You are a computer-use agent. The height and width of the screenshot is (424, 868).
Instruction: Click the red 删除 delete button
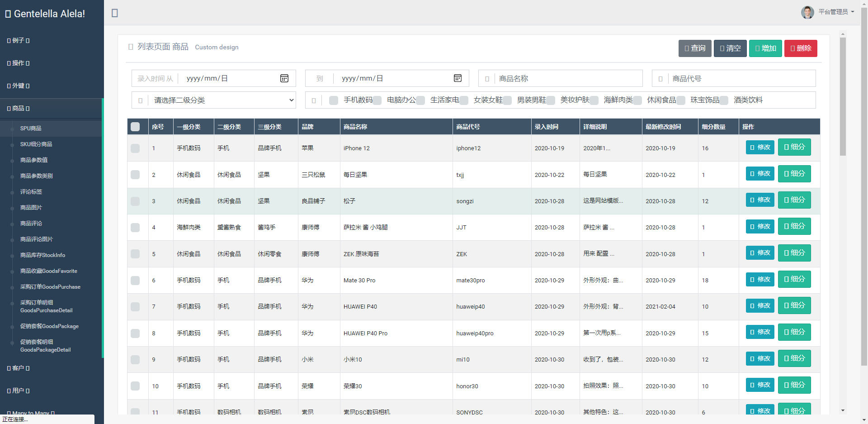coord(801,48)
